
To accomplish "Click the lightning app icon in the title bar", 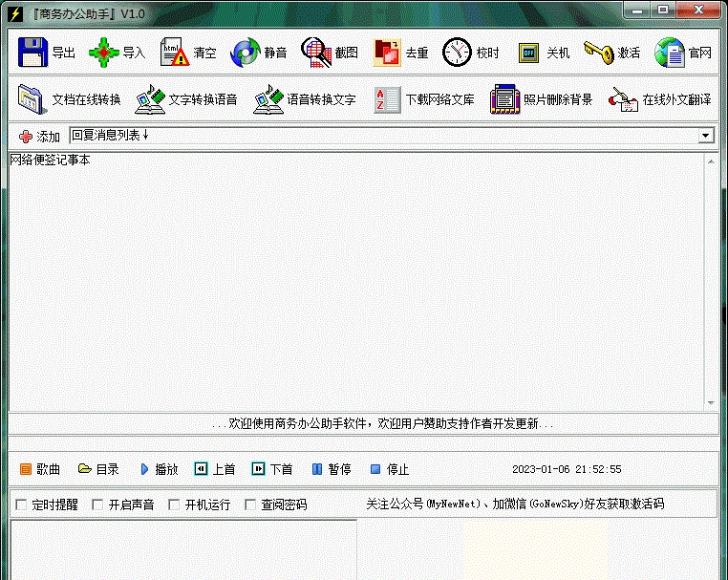I will tap(15, 14).
